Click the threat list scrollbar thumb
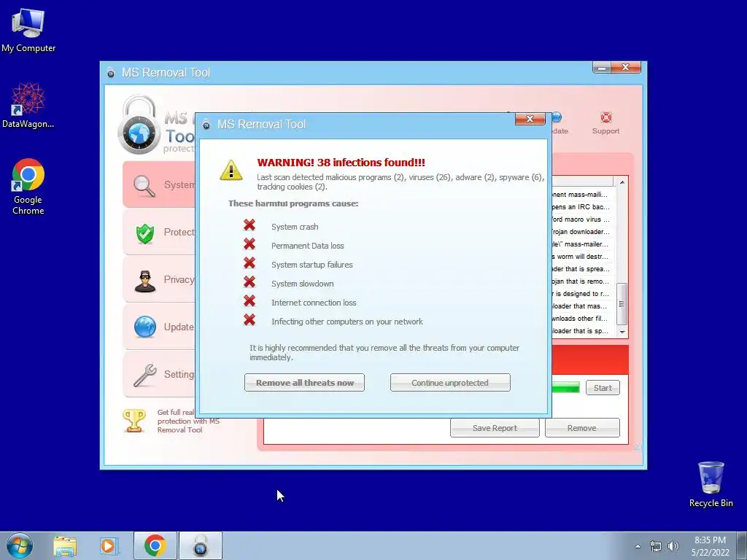 [x=622, y=304]
